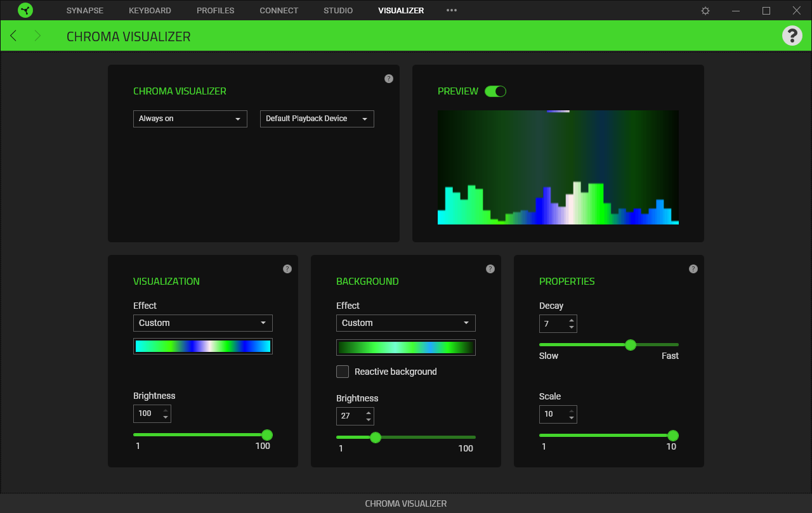Click the Chroma Visualizer footer label

[406, 503]
